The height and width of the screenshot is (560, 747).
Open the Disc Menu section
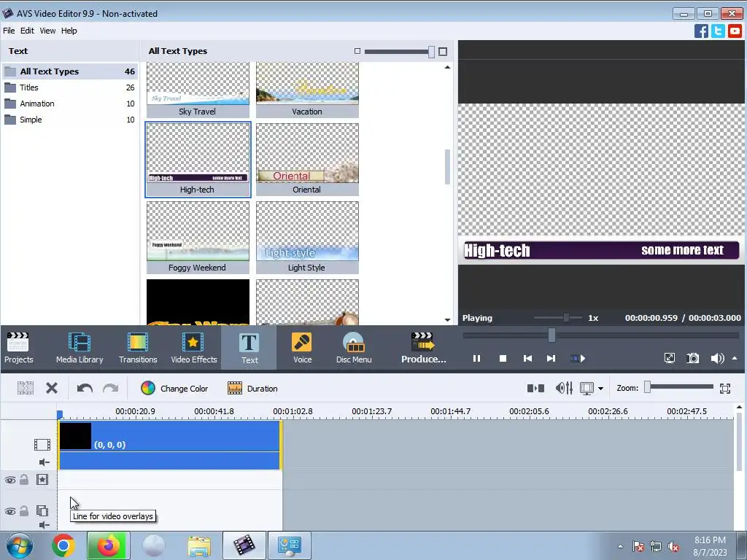(x=354, y=348)
